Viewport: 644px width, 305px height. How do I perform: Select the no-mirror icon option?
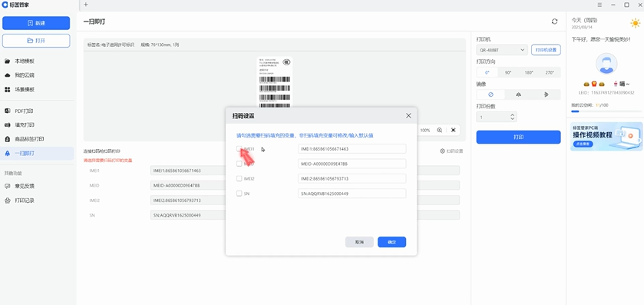tap(490, 94)
